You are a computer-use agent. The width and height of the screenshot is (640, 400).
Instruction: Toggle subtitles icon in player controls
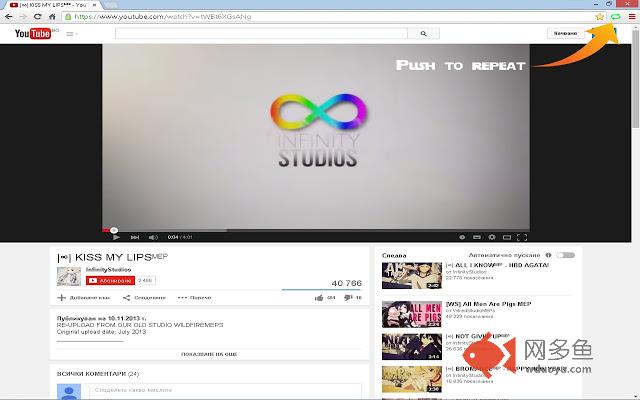(477, 237)
